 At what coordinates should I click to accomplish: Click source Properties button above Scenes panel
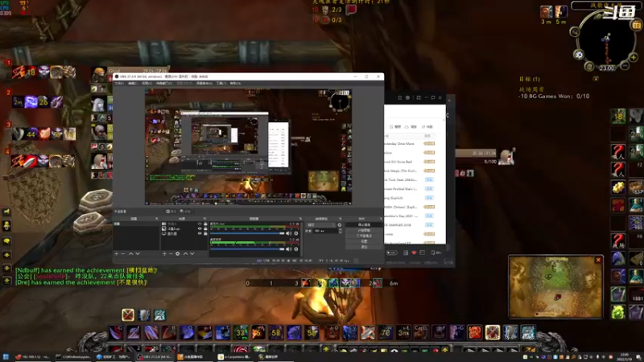click(x=171, y=212)
